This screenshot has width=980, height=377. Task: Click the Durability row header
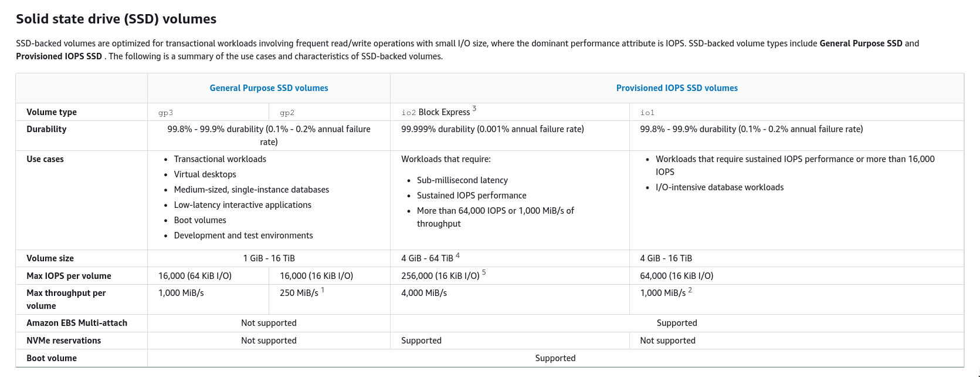(46, 129)
